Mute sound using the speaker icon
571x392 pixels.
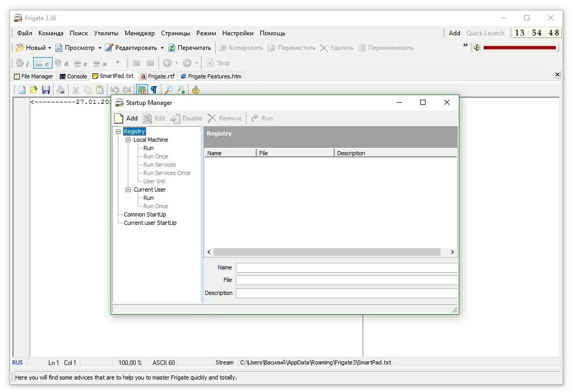(476, 47)
